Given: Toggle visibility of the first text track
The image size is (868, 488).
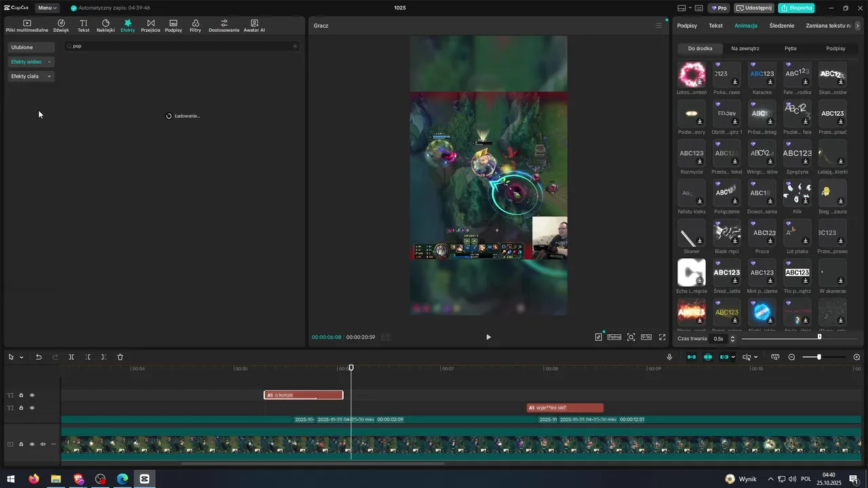Looking at the screenshot, I should [x=32, y=395].
